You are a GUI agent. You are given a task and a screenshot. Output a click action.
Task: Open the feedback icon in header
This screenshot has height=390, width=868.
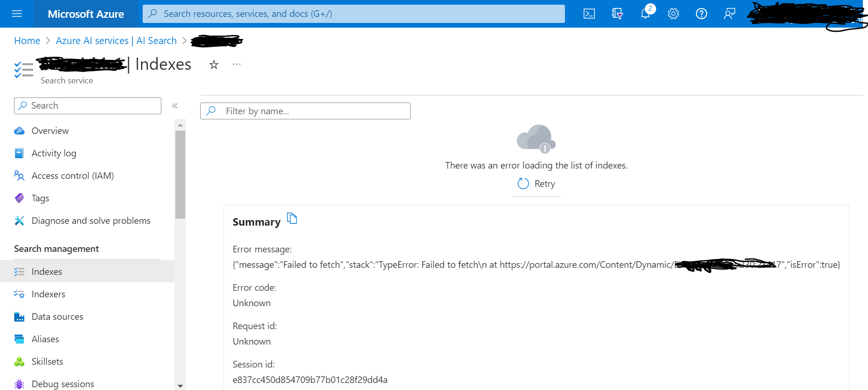click(x=730, y=14)
